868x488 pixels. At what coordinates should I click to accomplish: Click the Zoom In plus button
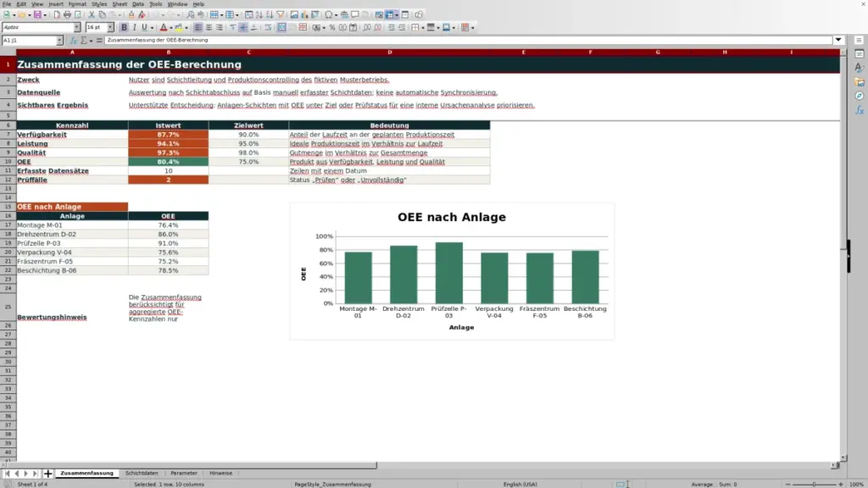point(840,485)
